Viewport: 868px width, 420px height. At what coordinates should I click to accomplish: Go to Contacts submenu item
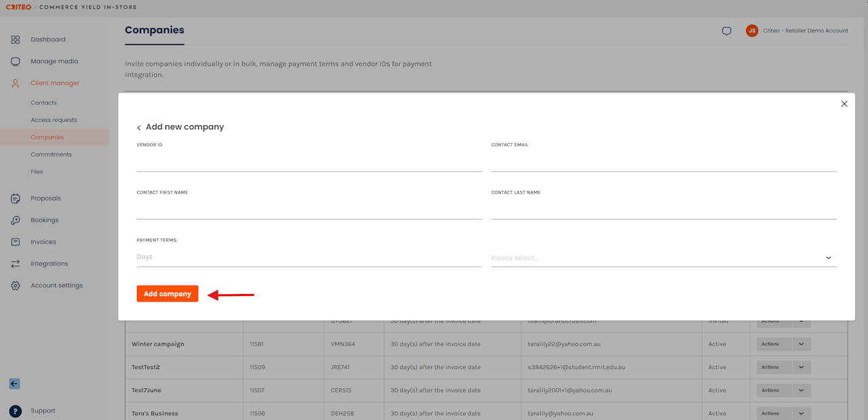coord(43,103)
